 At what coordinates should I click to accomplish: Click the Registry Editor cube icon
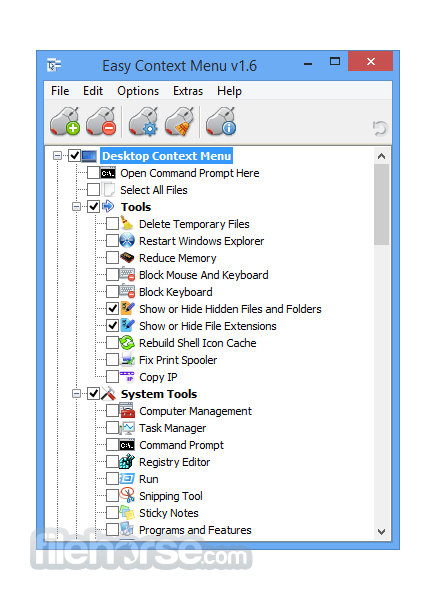[127, 461]
